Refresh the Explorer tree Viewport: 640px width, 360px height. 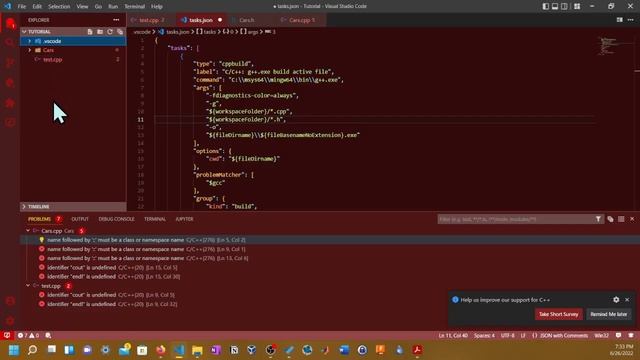110,31
